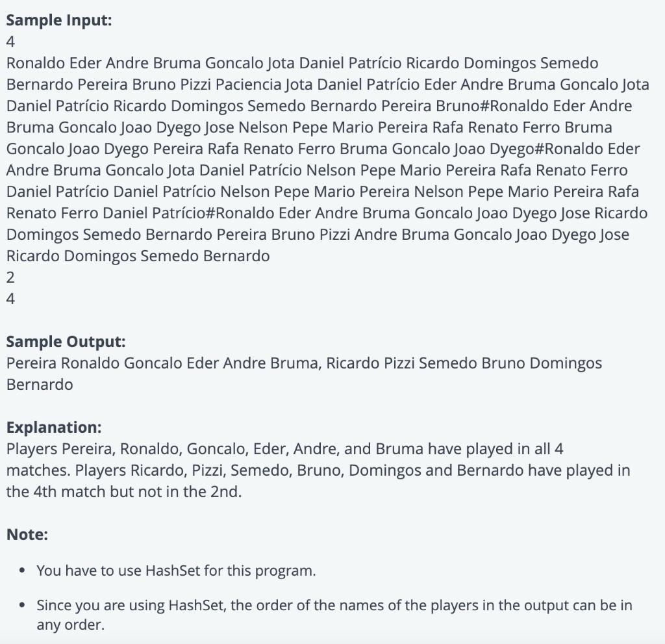This screenshot has height=644, width=665.
Task: Click the number 2 below player list
Action: 10,277
